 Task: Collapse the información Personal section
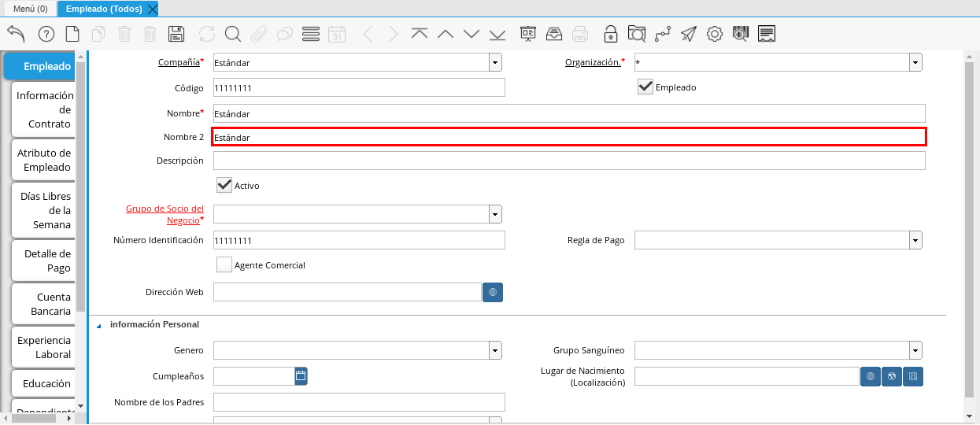pos(99,325)
